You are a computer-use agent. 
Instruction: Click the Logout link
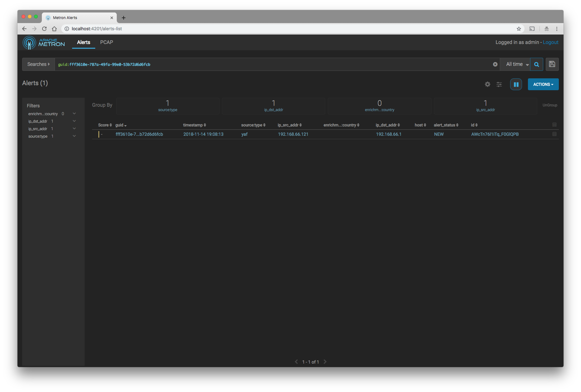550,42
